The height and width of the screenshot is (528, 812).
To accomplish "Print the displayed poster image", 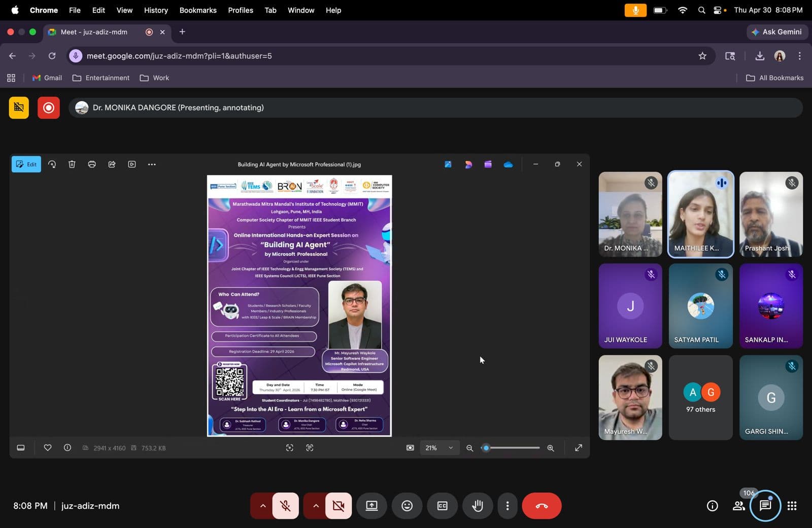I will (x=92, y=164).
